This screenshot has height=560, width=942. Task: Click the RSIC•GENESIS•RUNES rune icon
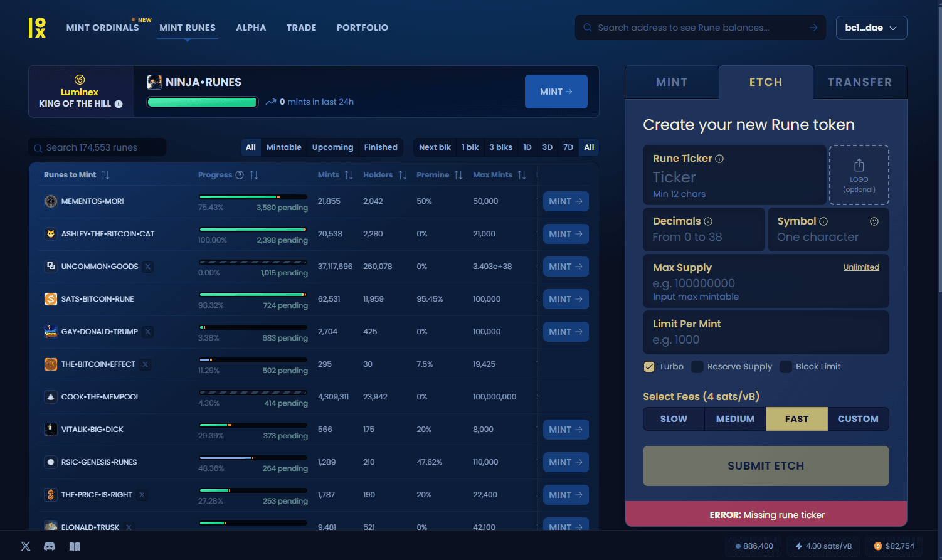click(51, 462)
